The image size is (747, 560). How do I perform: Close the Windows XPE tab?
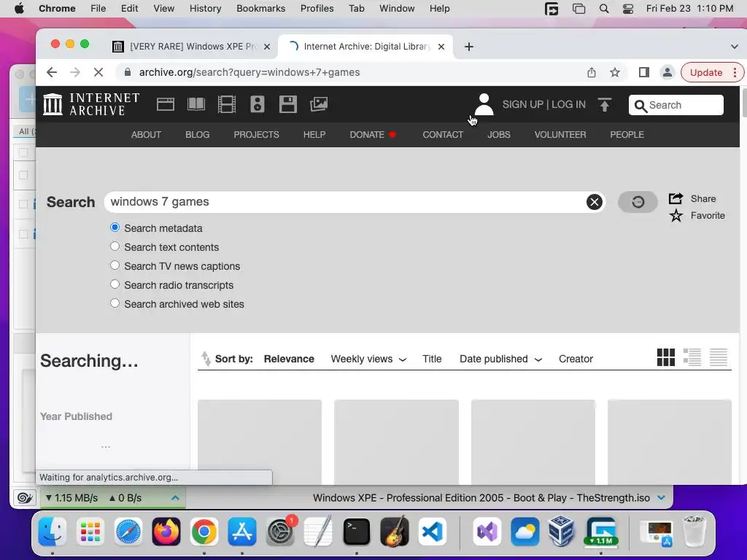coord(267,47)
